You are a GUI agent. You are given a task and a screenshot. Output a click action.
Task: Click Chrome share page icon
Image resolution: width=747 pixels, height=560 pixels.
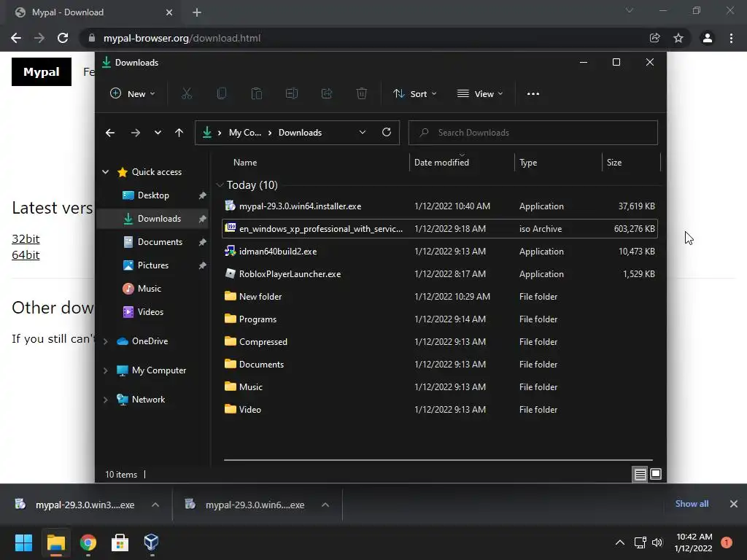click(x=654, y=38)
